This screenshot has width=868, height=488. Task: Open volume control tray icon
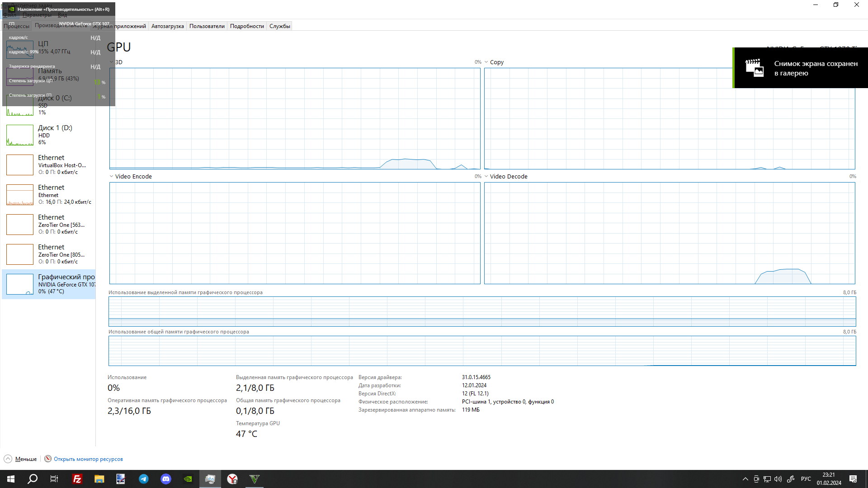tap(778, 479)
